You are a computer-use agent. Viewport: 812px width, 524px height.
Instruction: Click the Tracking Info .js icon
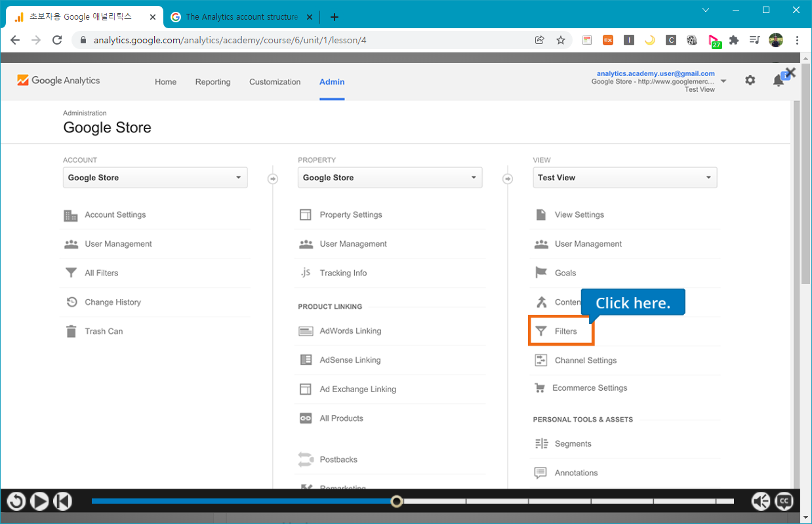[x=306, y=273]
